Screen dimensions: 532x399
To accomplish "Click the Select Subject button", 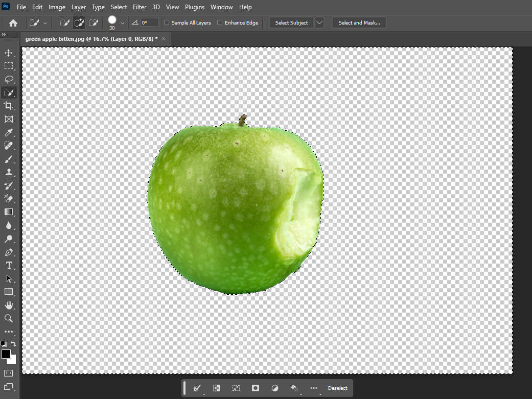I will point(291,22).
